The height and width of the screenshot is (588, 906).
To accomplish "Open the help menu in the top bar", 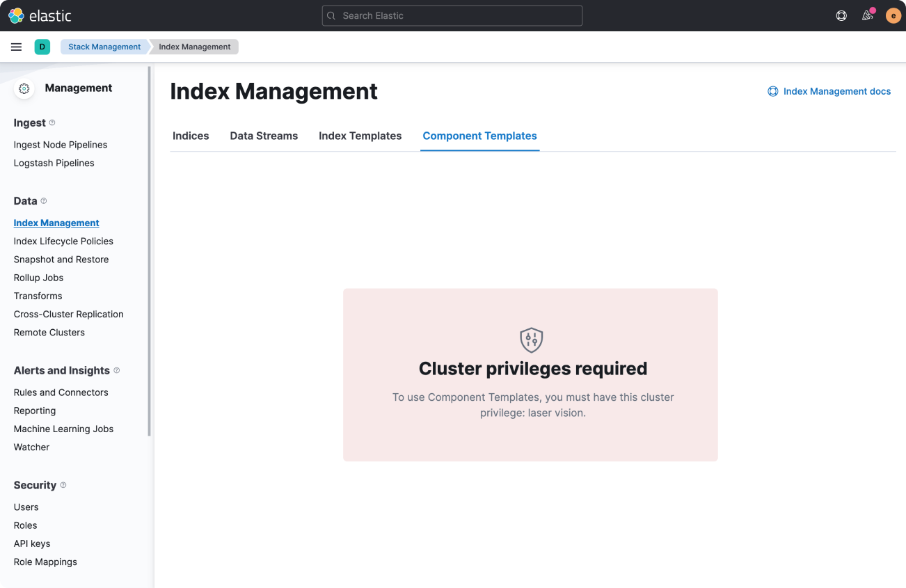I will pos(841,15).
